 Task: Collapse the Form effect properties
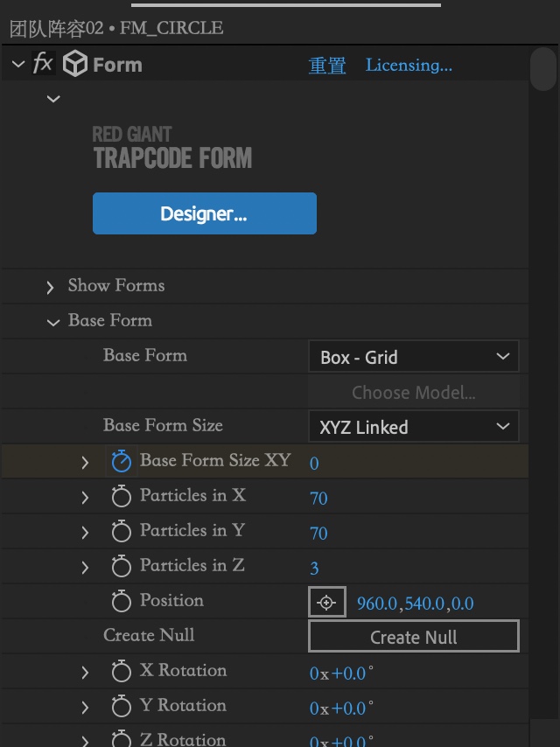coord(18,65)
